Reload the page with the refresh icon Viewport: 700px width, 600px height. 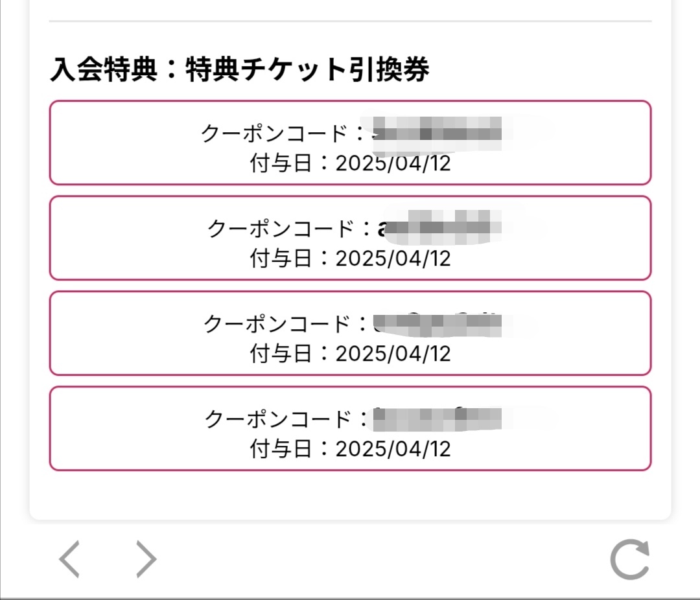click(629, 560)
